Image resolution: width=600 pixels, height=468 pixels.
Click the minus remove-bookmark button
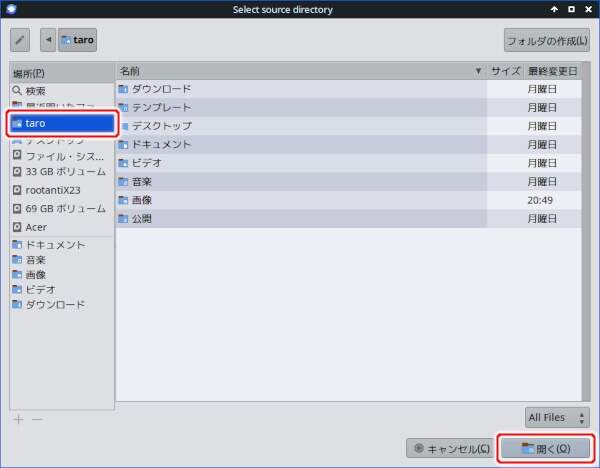37,420
